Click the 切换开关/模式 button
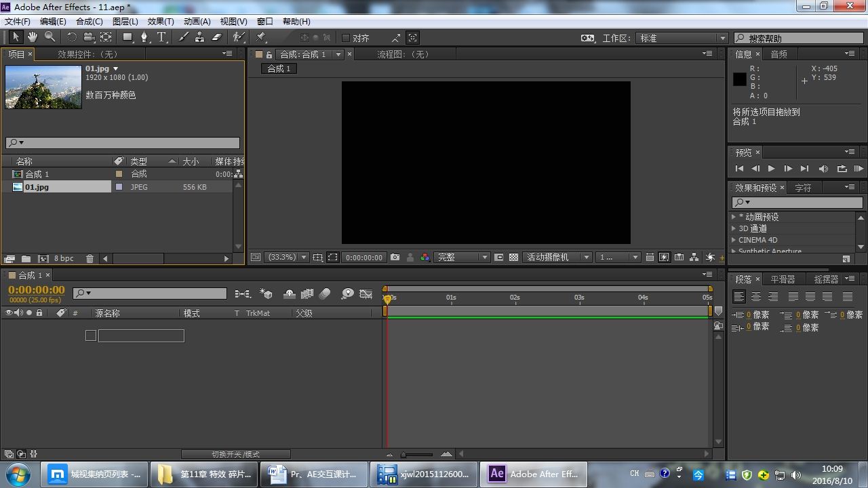868x488 pixels. [x=235, y=454]
